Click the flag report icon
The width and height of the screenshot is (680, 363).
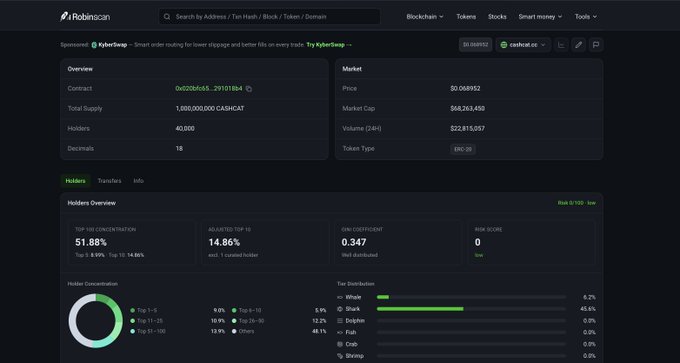[596, 45]
